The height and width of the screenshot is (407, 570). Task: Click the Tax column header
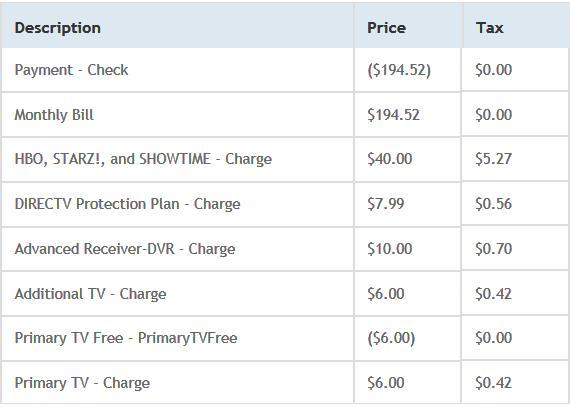point(490,28)
